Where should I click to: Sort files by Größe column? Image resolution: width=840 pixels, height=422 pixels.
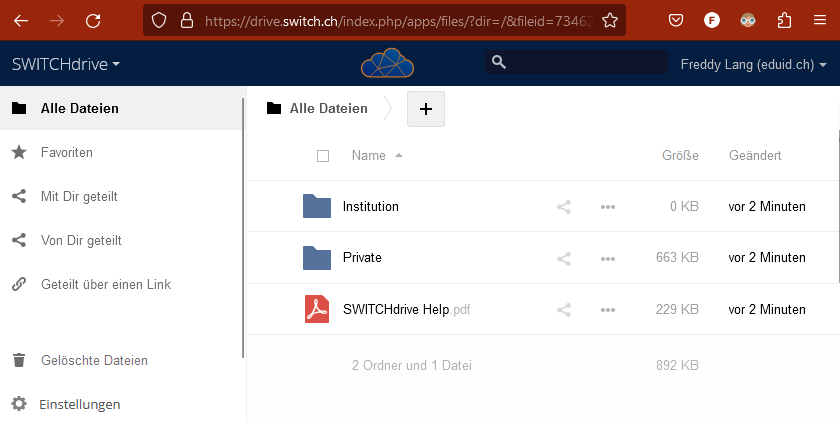click(x=680, y=155)
